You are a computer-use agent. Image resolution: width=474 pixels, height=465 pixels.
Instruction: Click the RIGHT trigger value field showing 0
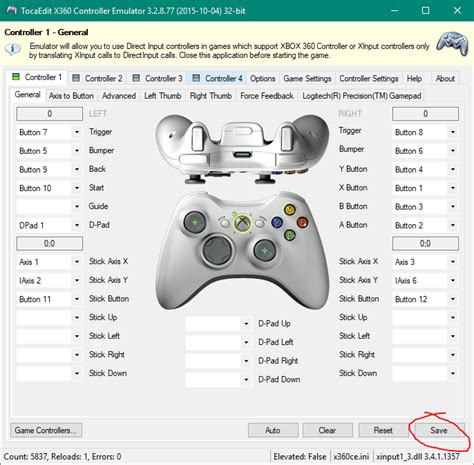click(x=425, y=114)
